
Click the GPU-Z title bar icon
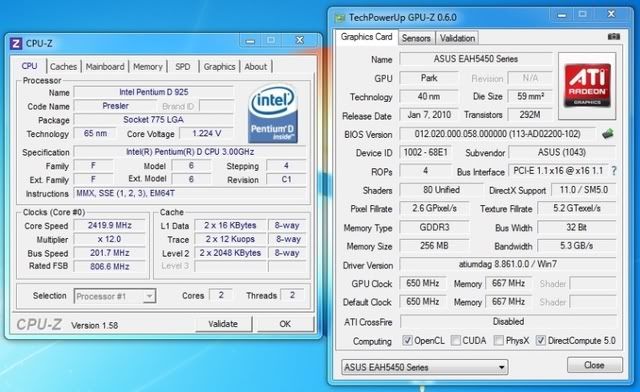(339, 18)
